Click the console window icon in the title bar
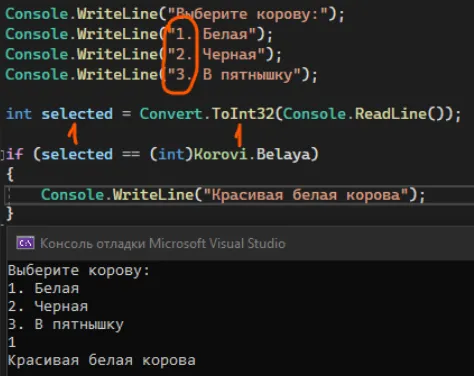The image size is (474, 376). tap(25, 243)
